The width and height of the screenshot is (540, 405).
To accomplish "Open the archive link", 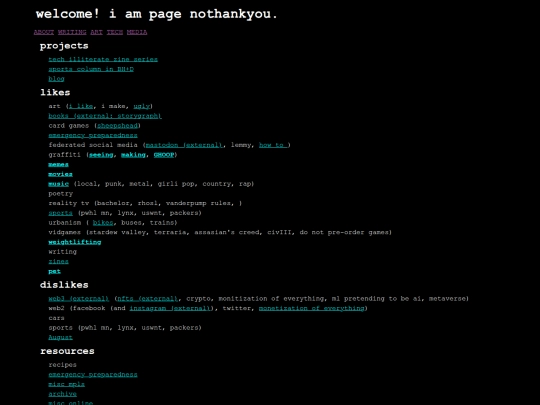I will point(63,394).
